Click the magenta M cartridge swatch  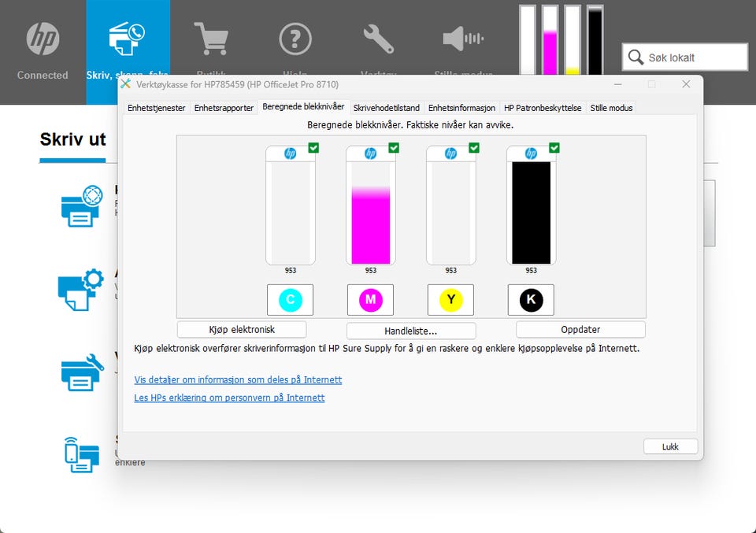(x=370, y=300)
